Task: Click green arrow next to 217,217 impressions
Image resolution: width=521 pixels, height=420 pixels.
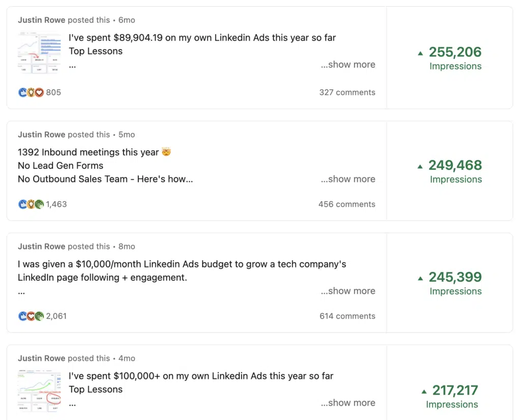Action: pyautogui.click(x=424, y=392)
